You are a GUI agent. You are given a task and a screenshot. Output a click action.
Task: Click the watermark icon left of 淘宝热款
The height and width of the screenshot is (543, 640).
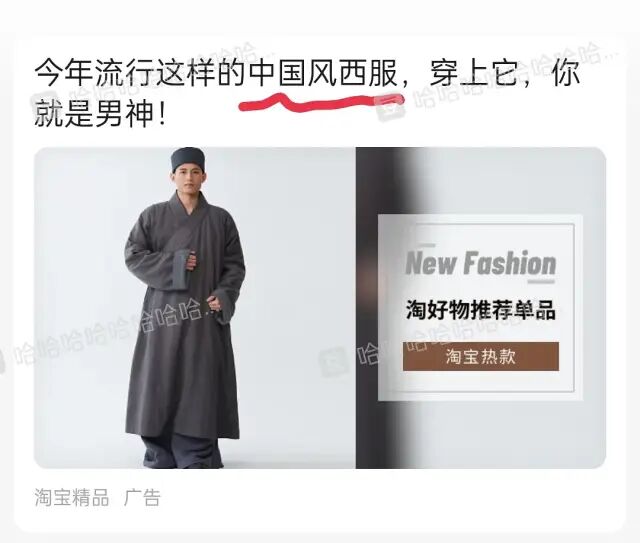[334, 362]
